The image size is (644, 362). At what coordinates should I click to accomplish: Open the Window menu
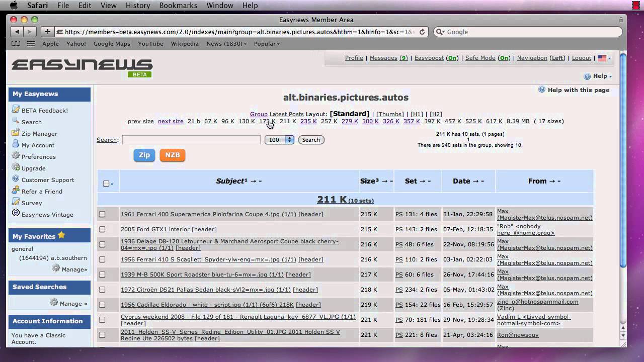tap(220, 5)
